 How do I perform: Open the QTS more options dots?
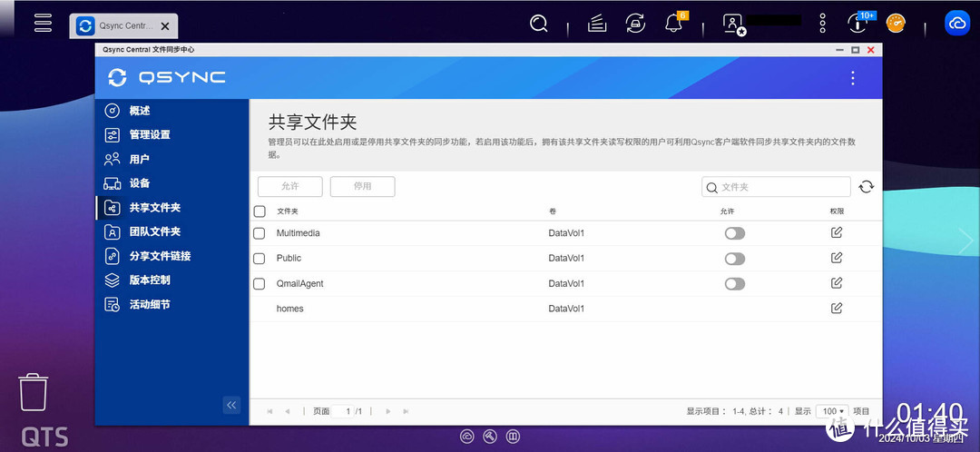822,24
